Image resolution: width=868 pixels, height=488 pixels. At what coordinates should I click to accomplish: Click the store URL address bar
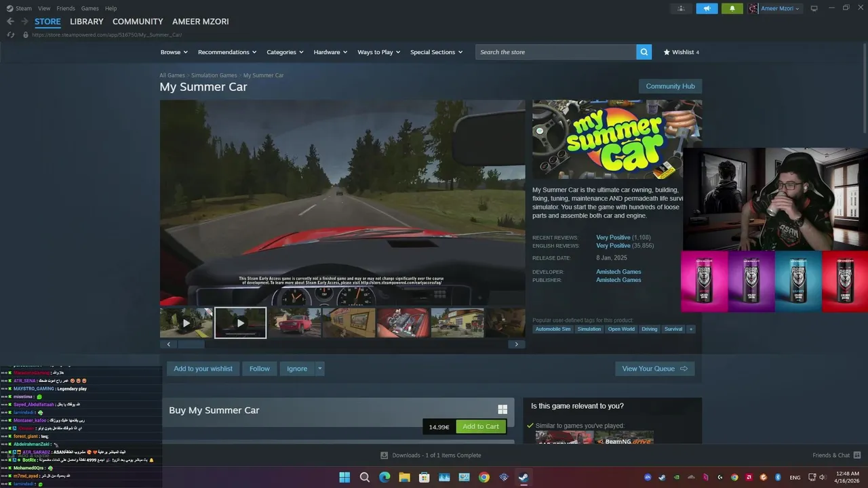click(x=106, y=35)
